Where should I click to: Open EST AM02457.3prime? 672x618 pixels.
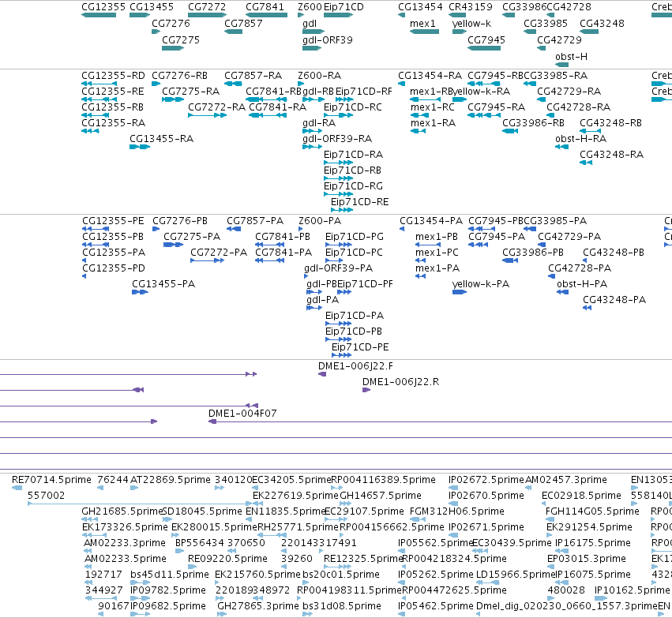[565, 480]
